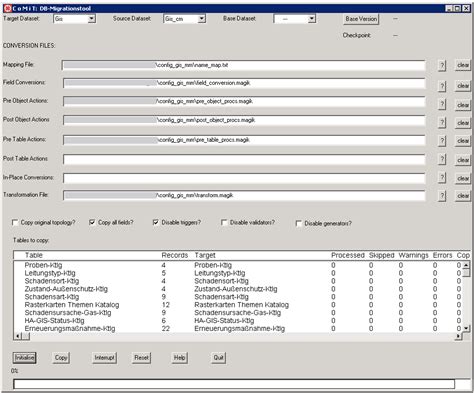
Task: Click table list scroll left arrow
Action: (17, 337)
